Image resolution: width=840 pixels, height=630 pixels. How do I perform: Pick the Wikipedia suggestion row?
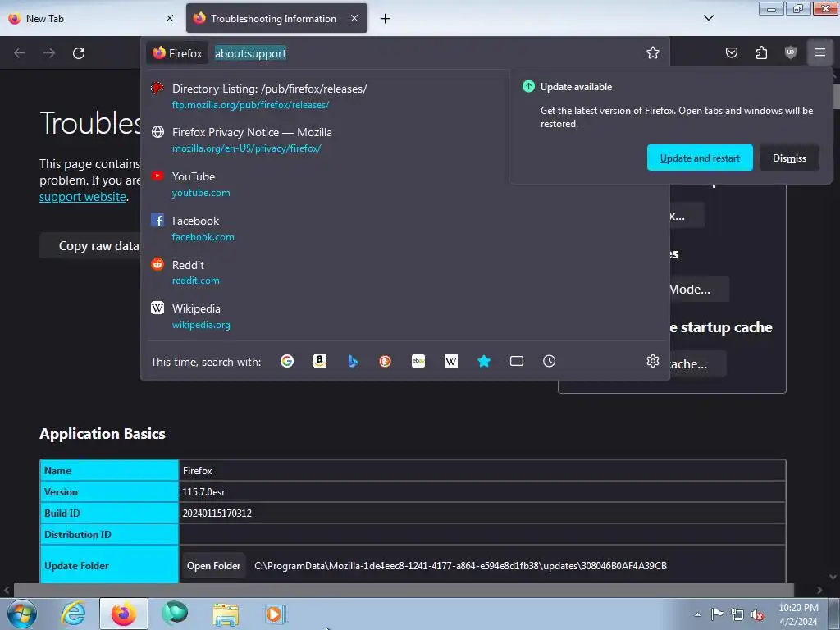(405, 316)
